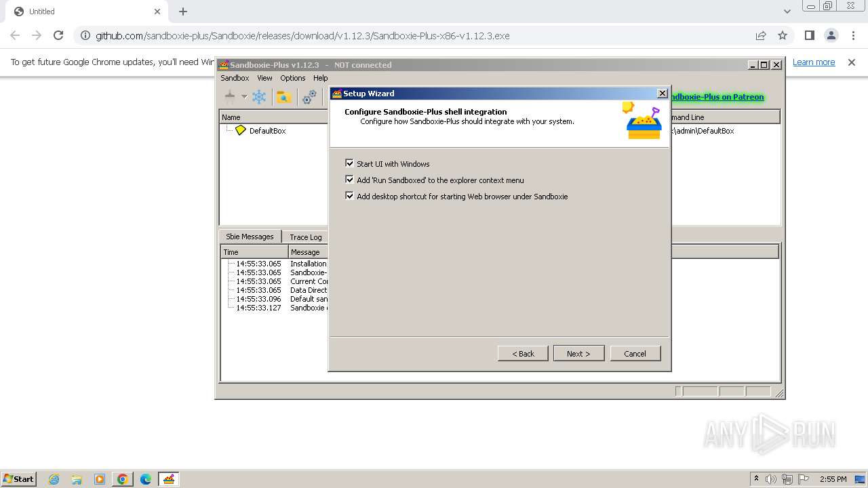Screen dimensions: 868x488
Task: Click Chrome's forward navigation arrow
Action: click(x=37, y=35)
